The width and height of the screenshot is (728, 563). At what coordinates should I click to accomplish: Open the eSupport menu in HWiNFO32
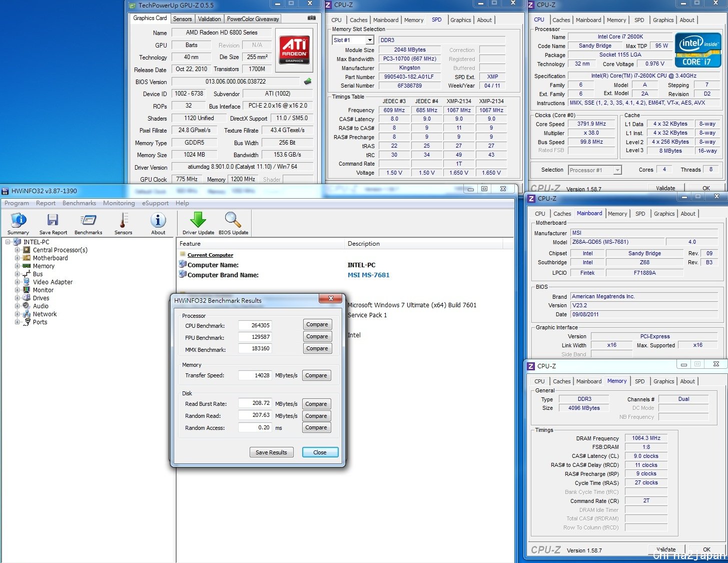155,203
